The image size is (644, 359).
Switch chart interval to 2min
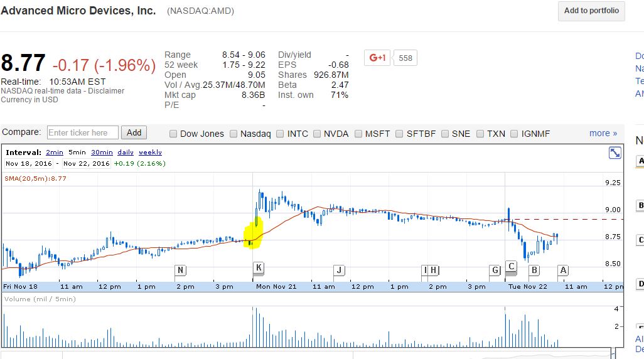click(x=55, y=153)
